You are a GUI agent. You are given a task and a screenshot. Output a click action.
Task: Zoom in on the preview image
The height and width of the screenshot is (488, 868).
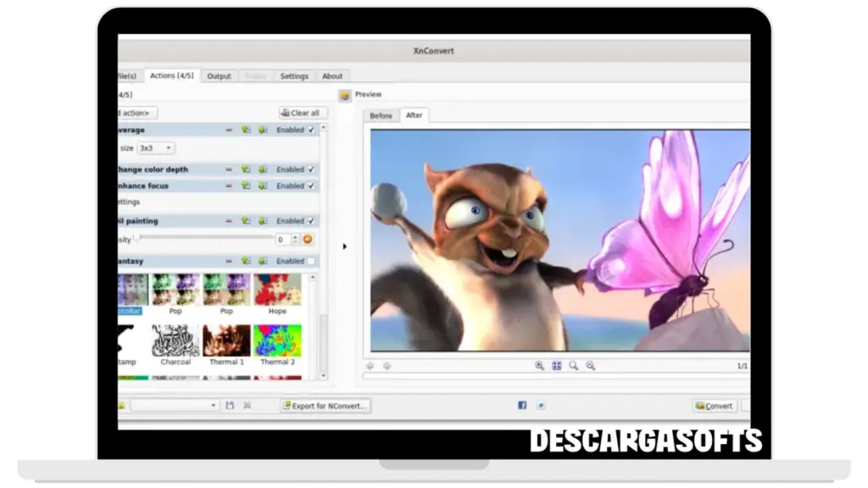[x=539, y=366]
